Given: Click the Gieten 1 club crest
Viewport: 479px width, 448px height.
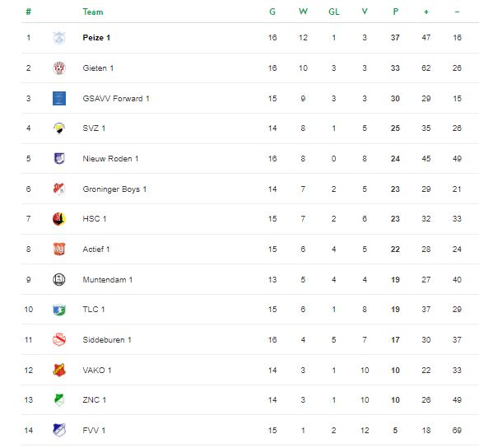Looking at the screenshot, I should pos(59,68).
